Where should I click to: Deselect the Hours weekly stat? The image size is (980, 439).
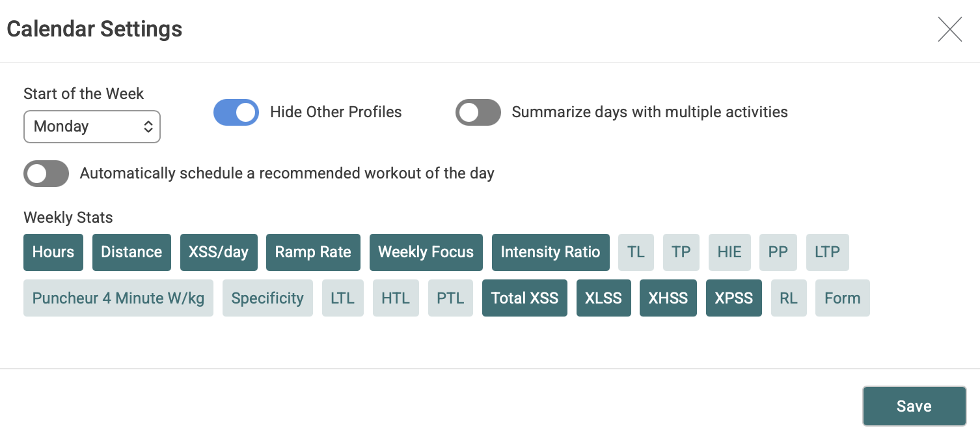pyautogui.click(x=53, y=252)
